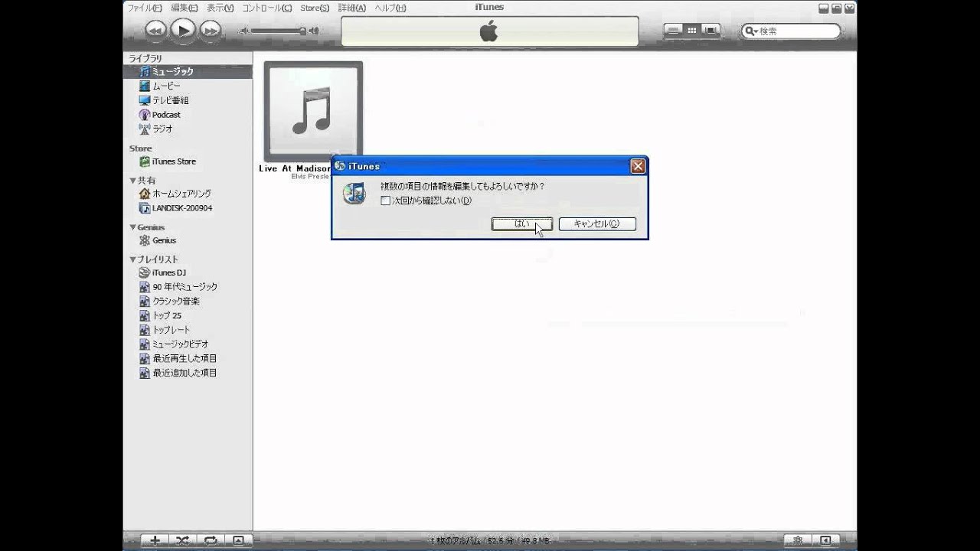980x551 pixels.
Task: Switch to list view
Action: pyautogui.click(x=673, y=30)
